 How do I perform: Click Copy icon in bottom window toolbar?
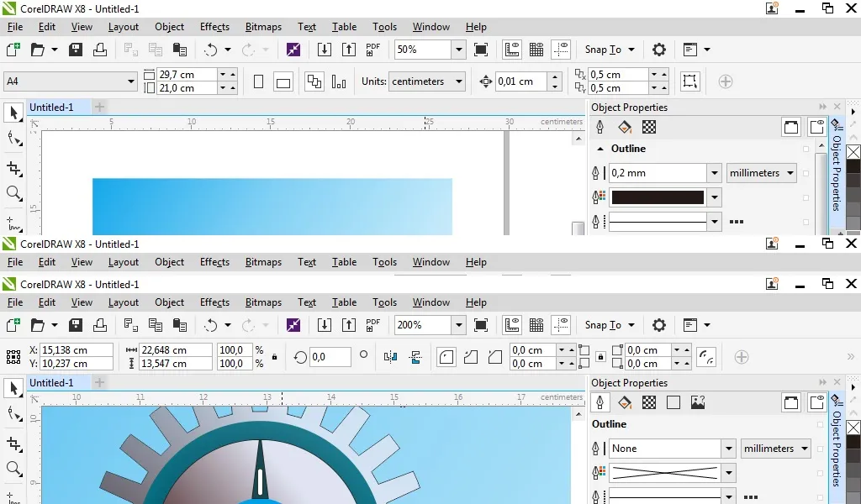pyautogui.click(x=156, y=325)
